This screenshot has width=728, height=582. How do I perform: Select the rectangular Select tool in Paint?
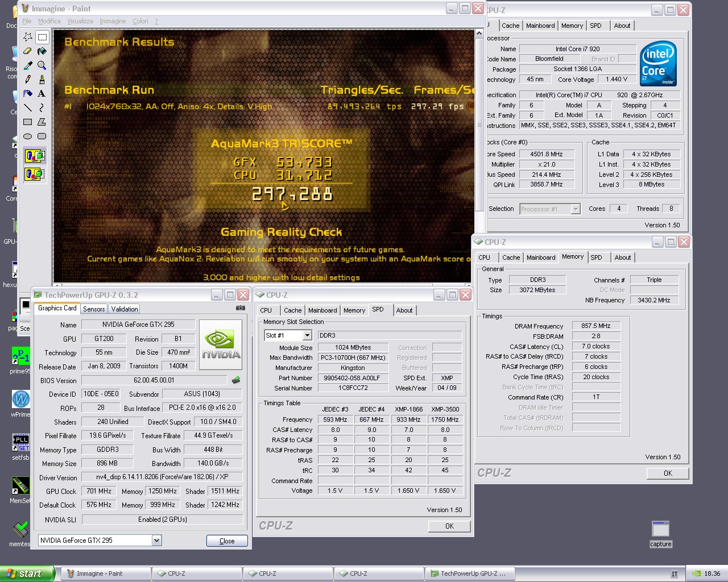coord(42,37)
